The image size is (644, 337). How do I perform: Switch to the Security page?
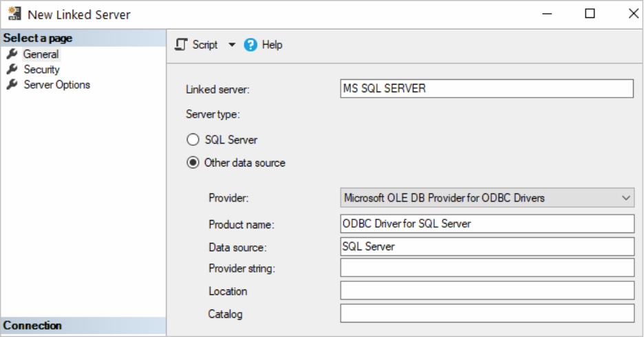(41, 69)
